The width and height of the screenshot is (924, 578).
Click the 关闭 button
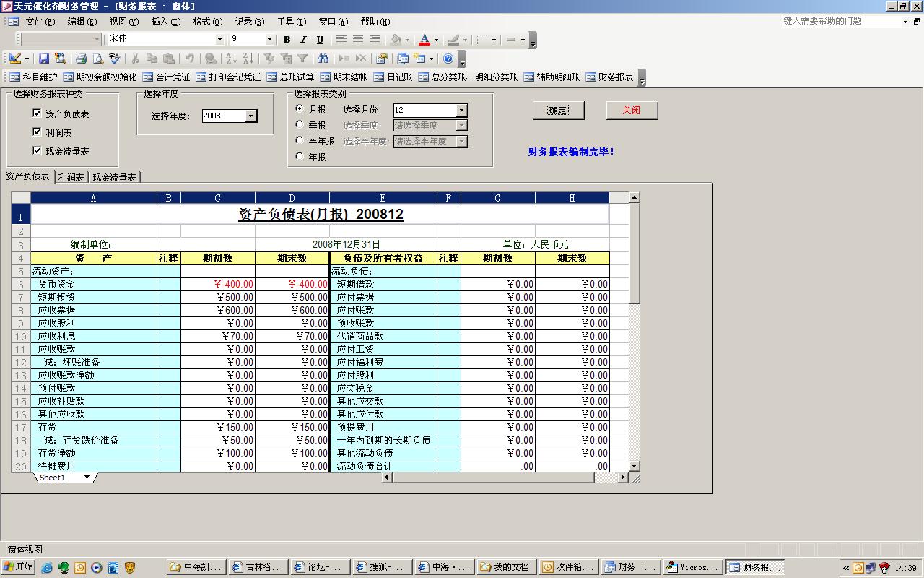[x=631, y=110]
